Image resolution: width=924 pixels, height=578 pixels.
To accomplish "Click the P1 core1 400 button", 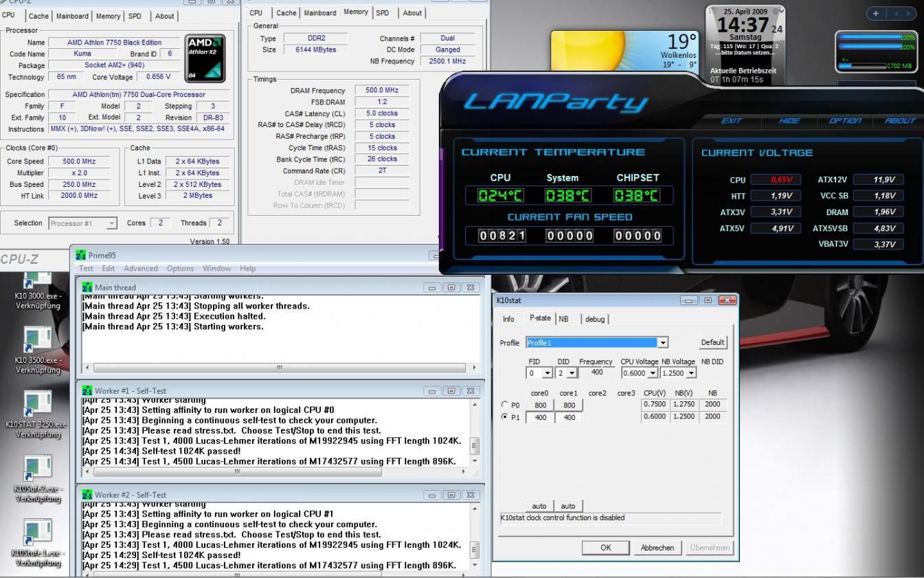I will (x=569, y=417).
